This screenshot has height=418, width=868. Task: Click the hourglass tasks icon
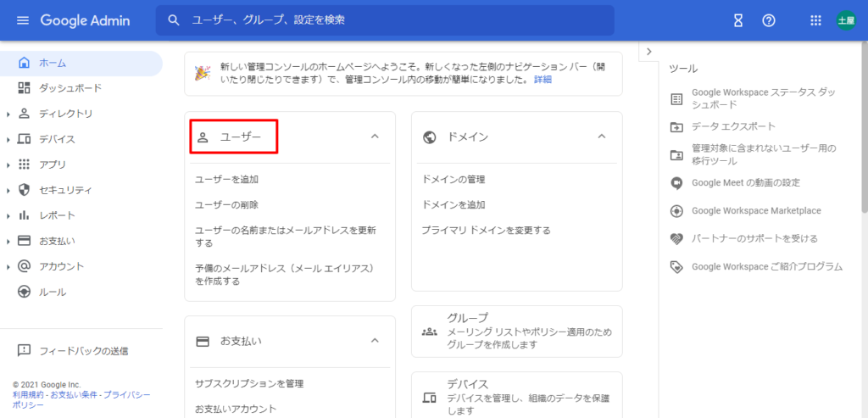738,20
